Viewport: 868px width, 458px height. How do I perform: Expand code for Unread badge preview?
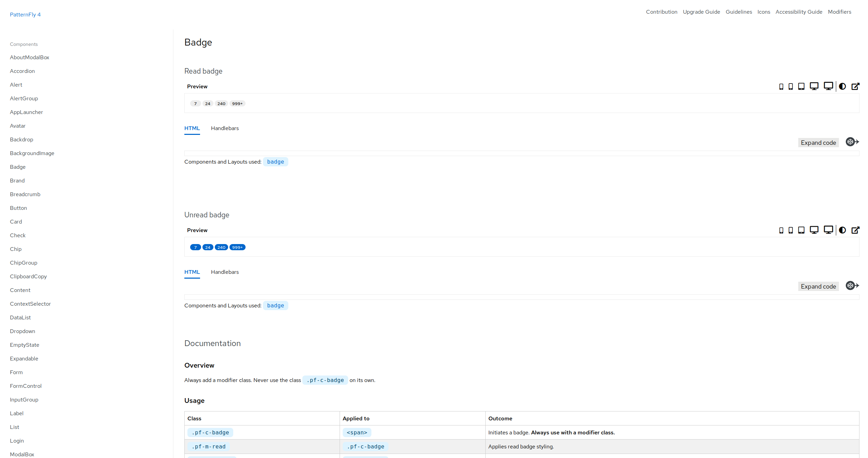[x=817, y=285]
